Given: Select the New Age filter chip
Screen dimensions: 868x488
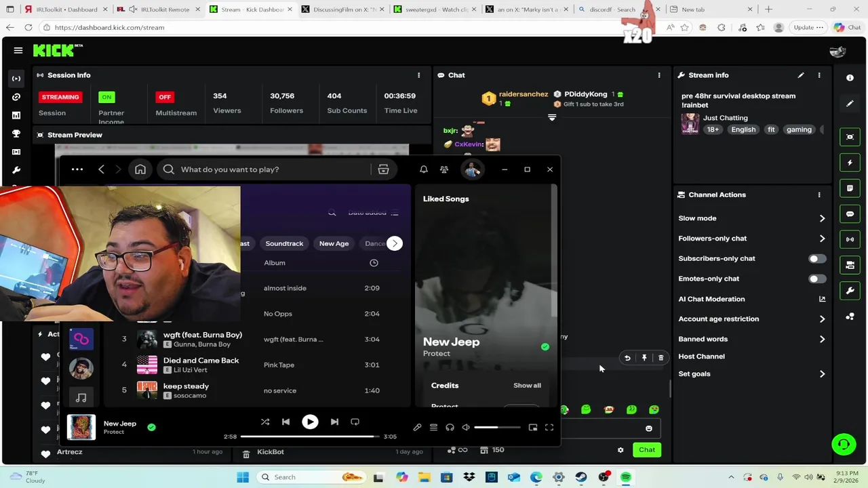Looking at the screenshot, I should tap(334, 243).
